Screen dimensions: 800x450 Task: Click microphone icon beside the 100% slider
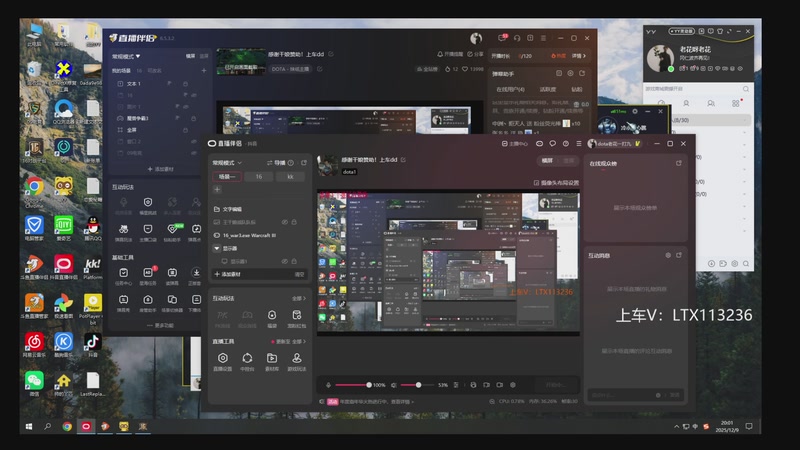pyautogui.click(x=328, y=385)
